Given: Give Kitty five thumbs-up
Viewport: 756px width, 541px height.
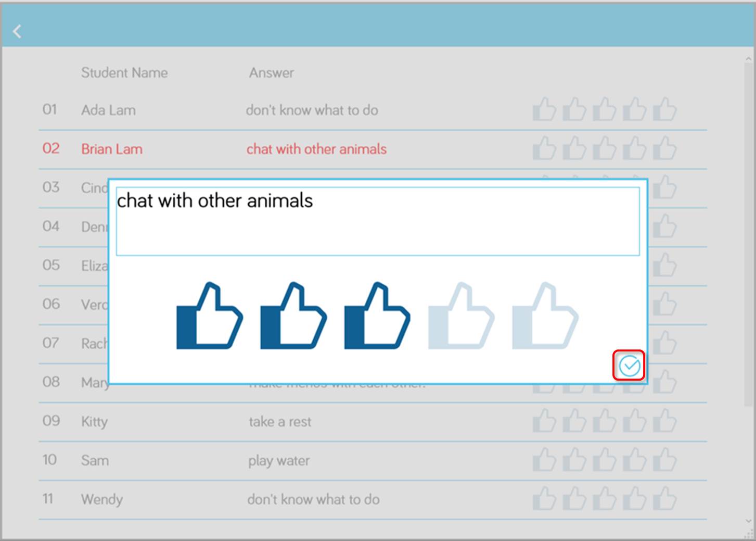Looking at the screenshot, I should click(665, 421).
